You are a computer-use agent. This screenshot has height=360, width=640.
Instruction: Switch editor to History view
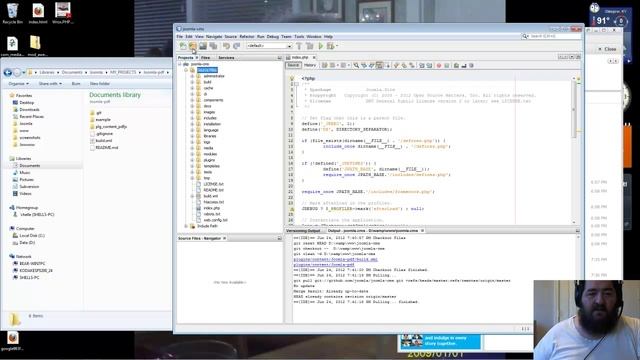coord(310,65)
